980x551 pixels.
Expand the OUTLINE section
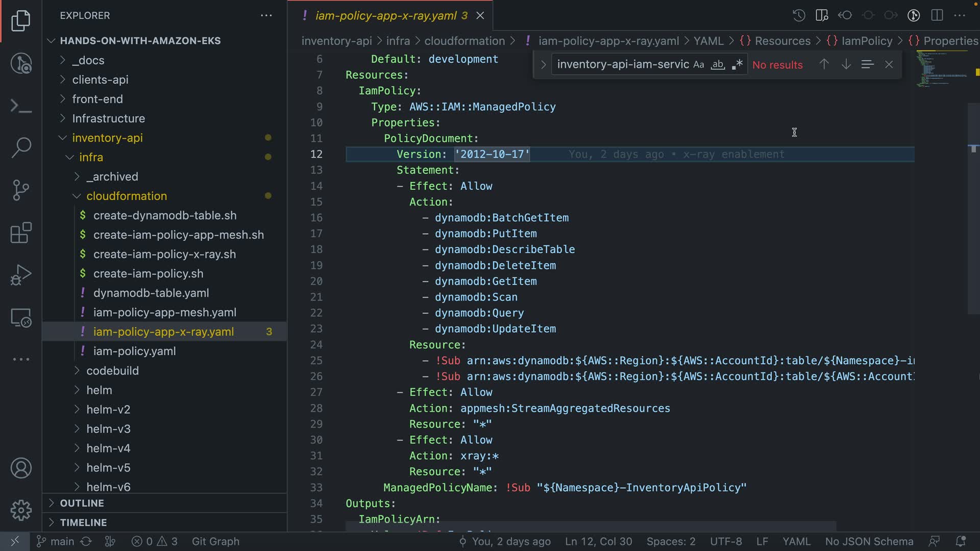point(82,503)
